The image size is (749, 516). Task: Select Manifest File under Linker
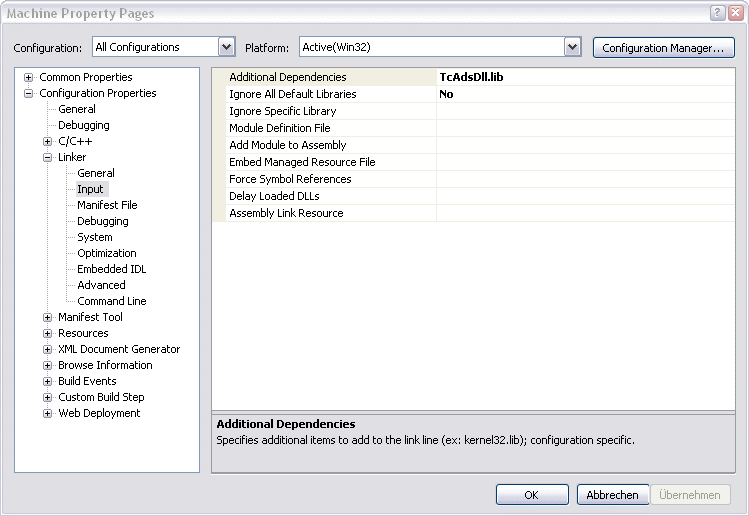pyautogui.click(x=107, y=205)
